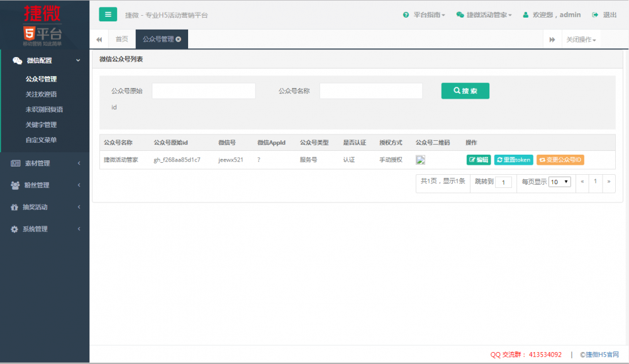Click the 公众号名称 search input field

(x=371, y=91)
